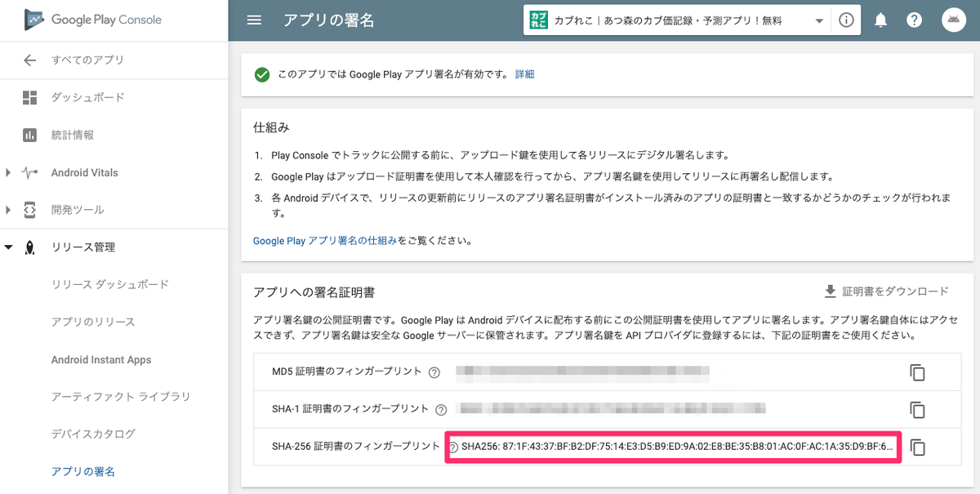Click the 統計情報 bar chart icon
This screenshot has height=494, width=980.
(x=30, y=136)
